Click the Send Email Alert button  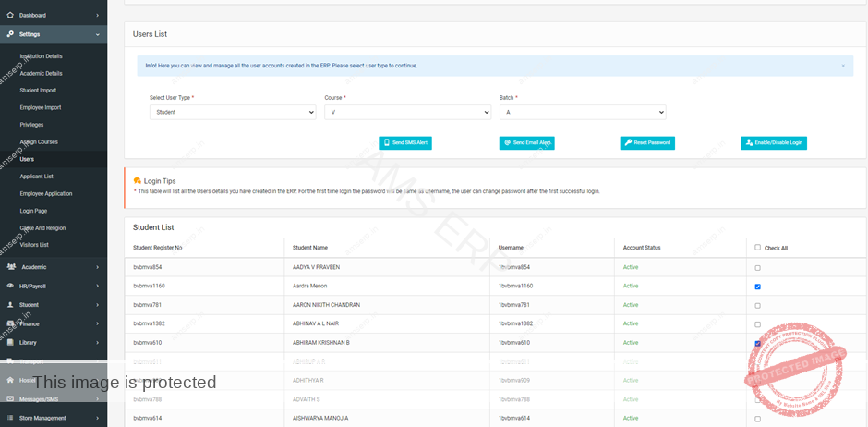point(527,143)
